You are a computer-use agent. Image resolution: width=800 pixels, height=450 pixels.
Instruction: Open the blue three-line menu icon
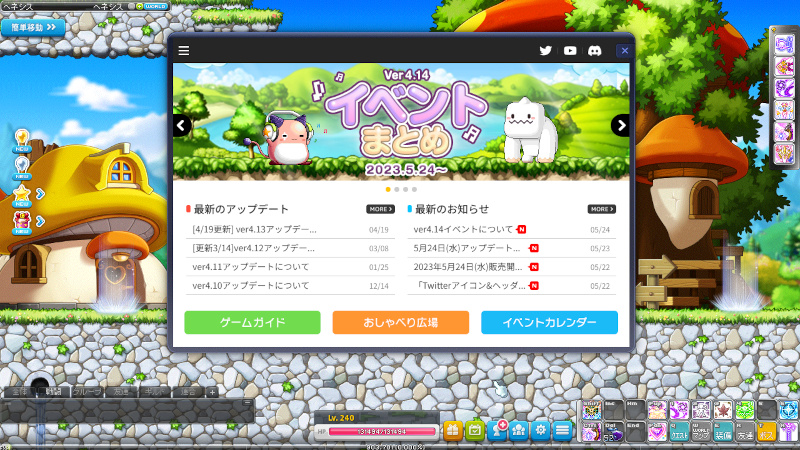tap(562, 431)
